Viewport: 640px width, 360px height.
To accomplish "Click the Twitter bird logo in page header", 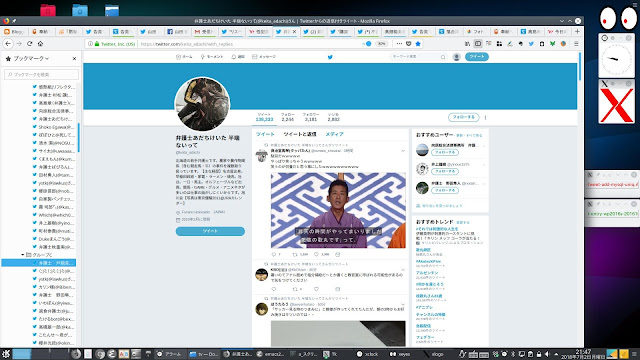I will click(x=330, y=57).
